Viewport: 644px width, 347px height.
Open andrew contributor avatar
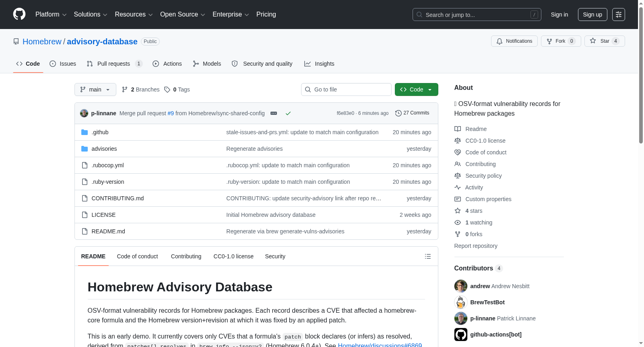point(461,286)
